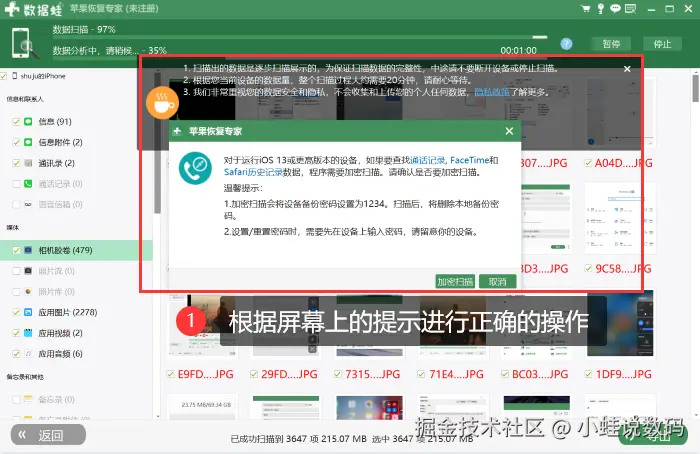Click the 已成功扫描到 3647 项 status text
The image size is (700, 454).
pyautogui.click(x=298, y=439)
